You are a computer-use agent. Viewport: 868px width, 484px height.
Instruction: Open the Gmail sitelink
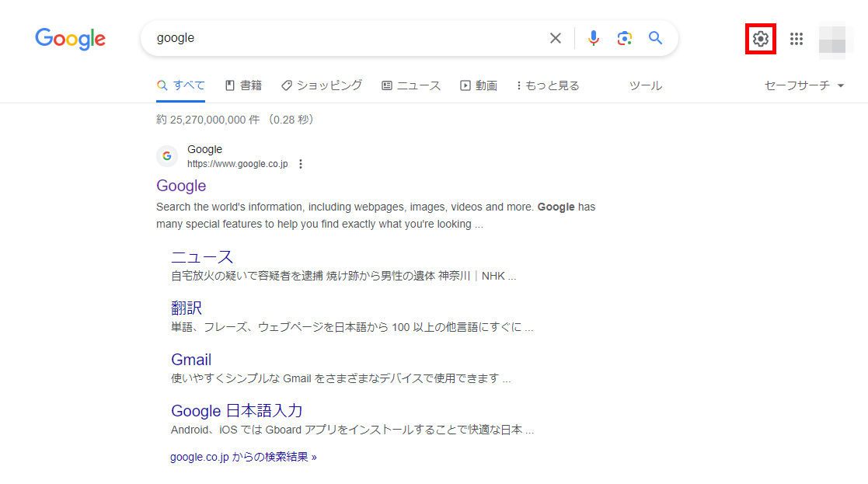(x=191, y=360)
